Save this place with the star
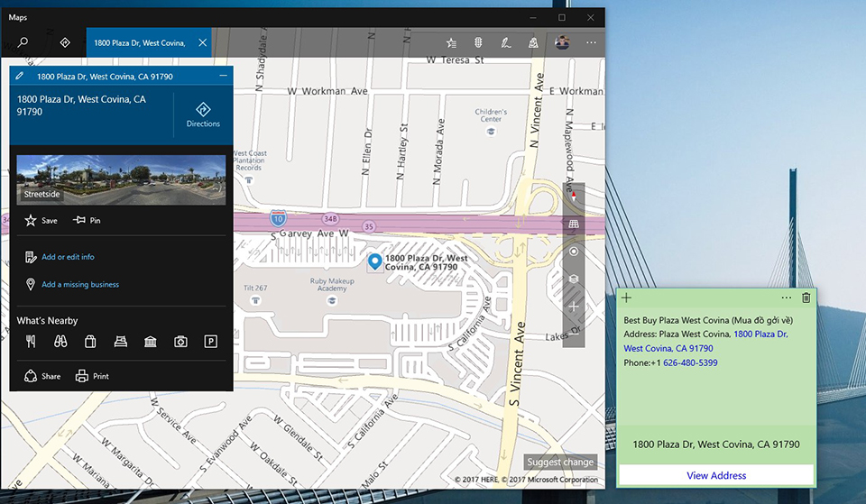 pyautogui.click(x=41, y=220)
